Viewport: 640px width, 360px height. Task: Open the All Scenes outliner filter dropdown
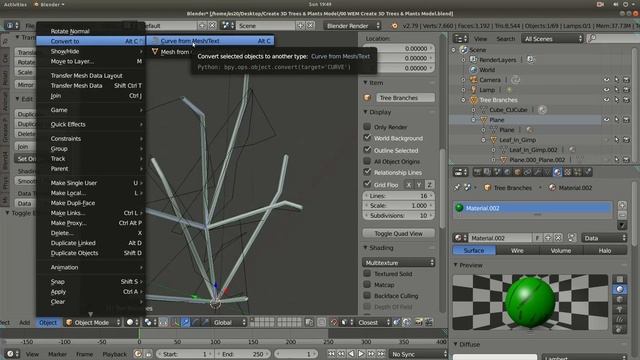552,39
